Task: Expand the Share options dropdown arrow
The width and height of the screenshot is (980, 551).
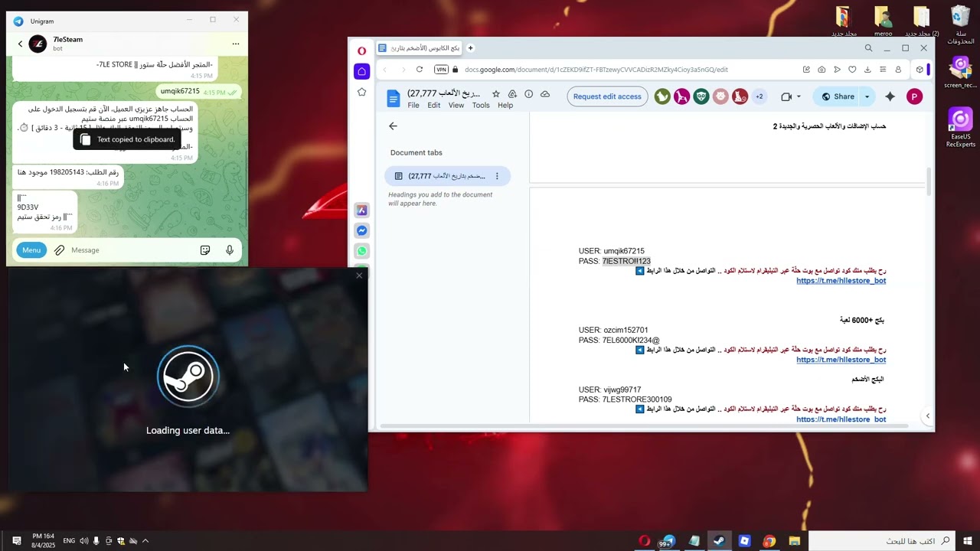Action: point(867,96)
